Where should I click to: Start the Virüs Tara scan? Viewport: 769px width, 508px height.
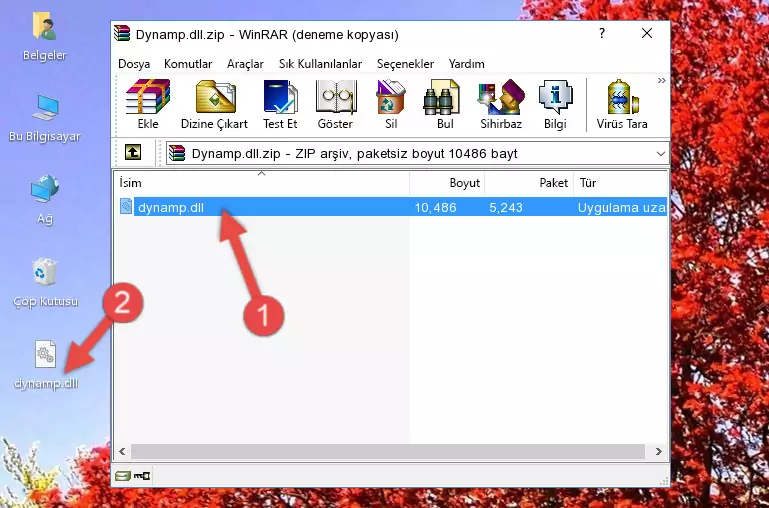[622, 104]
